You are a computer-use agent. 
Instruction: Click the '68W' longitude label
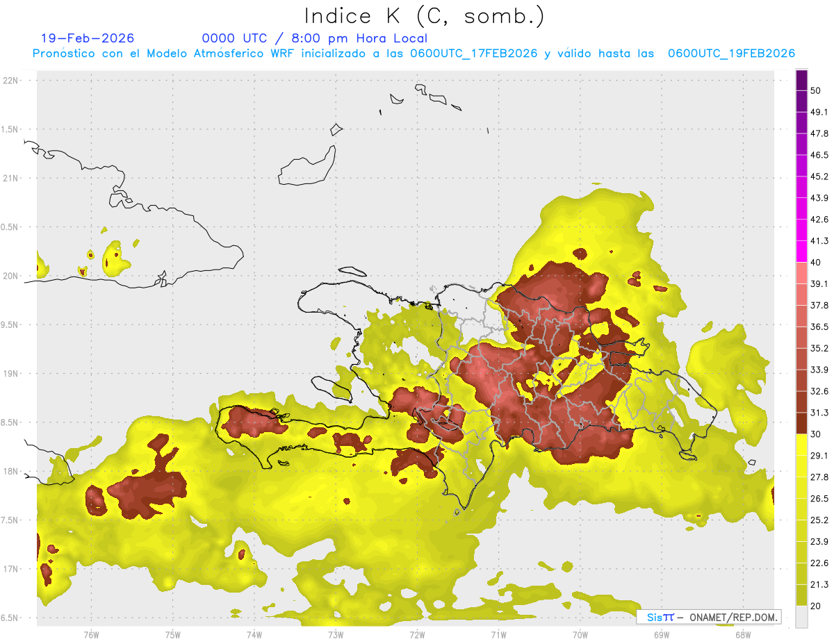point(743,635)
